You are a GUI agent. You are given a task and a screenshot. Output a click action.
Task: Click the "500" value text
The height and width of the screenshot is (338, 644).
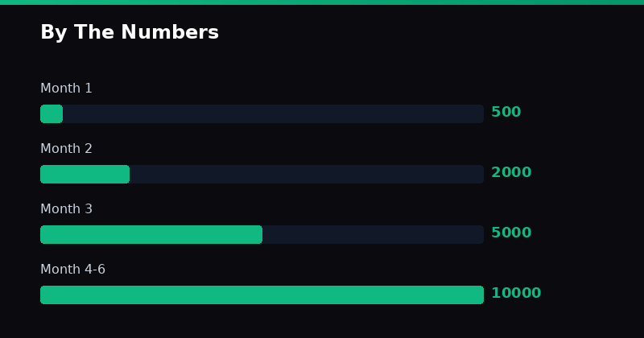(506, 113)
